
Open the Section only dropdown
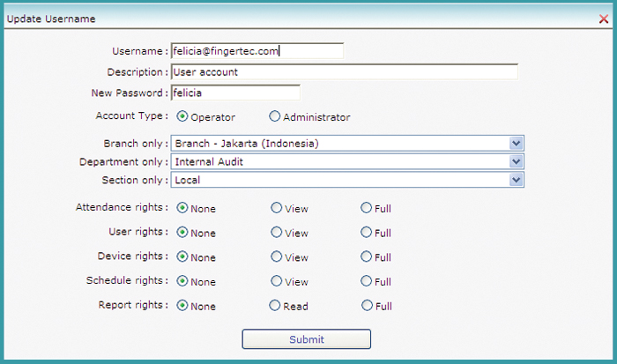click(x=347, y=180)
